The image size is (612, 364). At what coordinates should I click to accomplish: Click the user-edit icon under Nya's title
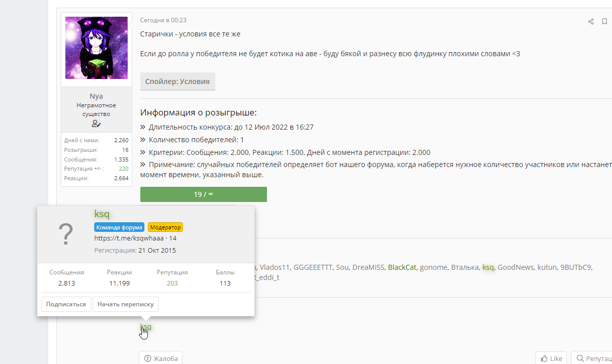pyautogui.click(x=96, y=124)
